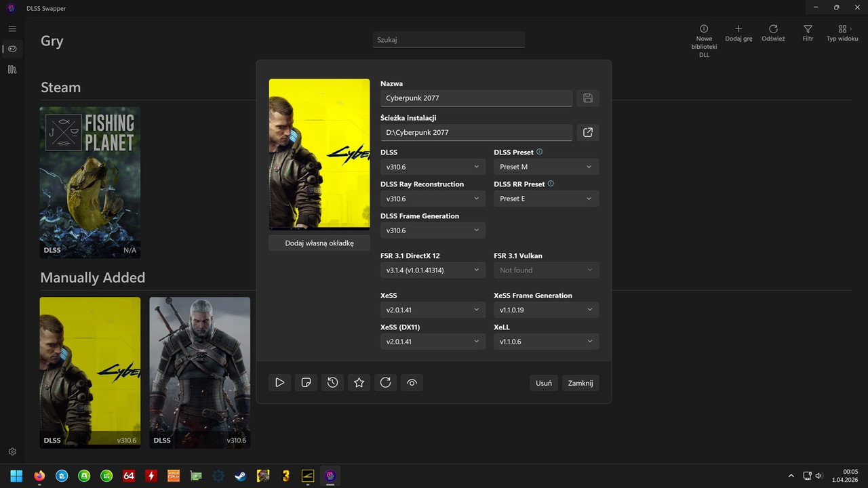Click the Cyberpunk cover image in dialog
Image resolution: width=868 pixels, height=488 pixels.
(319, 155)
